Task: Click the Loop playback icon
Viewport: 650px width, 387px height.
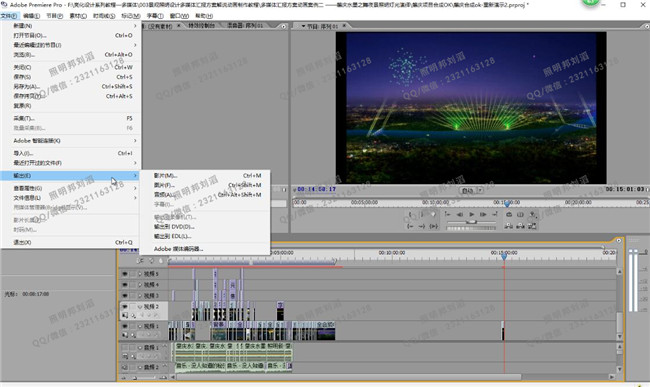Action: [509, 214]
